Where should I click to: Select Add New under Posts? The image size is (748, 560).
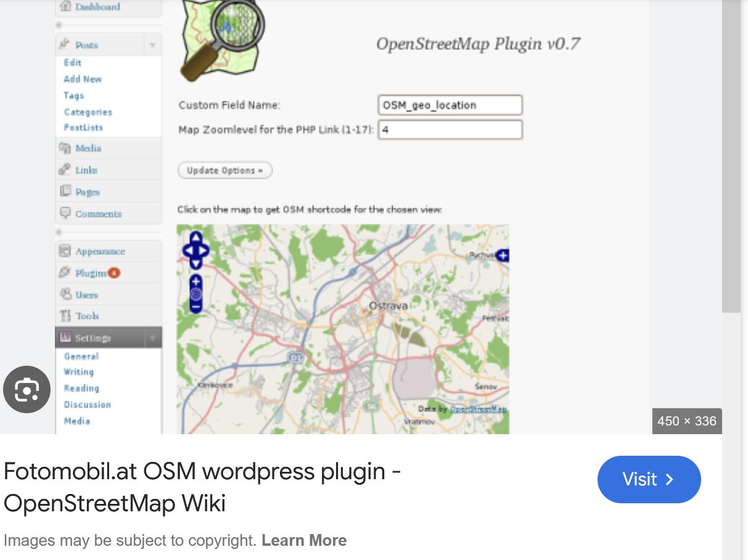click(x=83, y=79)
